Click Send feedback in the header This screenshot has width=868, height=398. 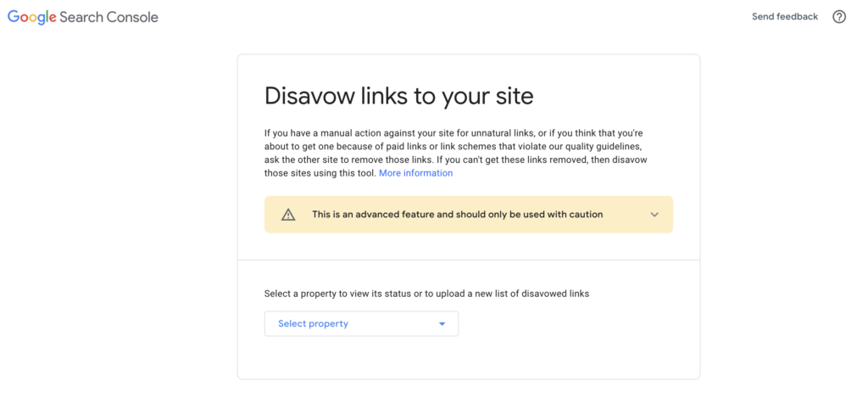784,17
